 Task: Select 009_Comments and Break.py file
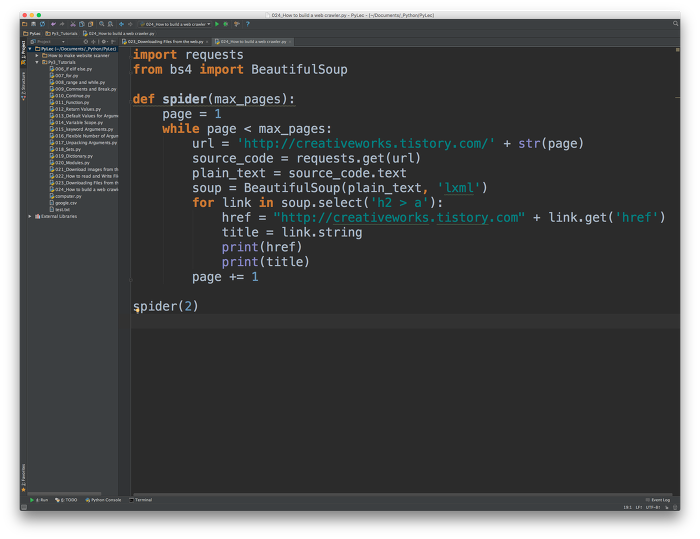click(x=83, y=89)
